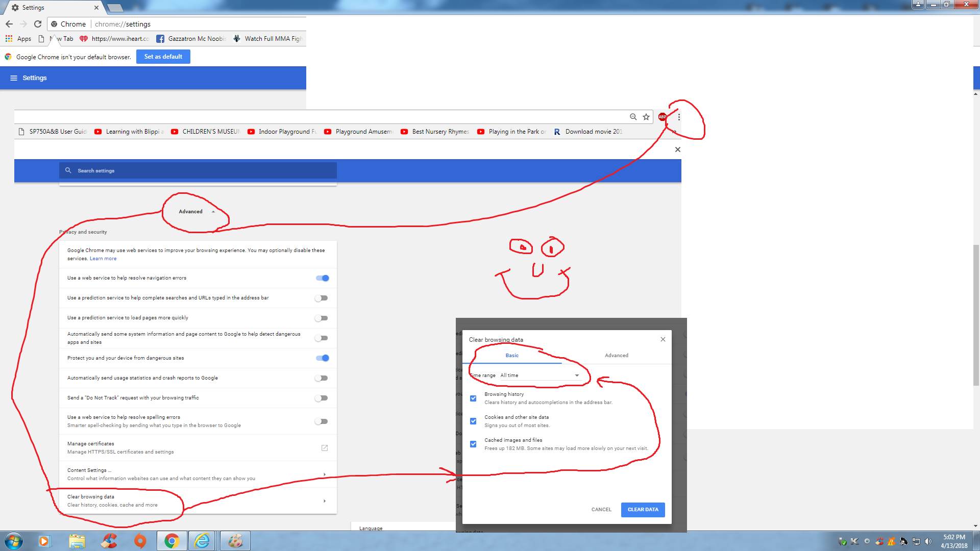Open the Time range dropdown
This screenshot has height=551, width=980.
(x=540, y=375)
